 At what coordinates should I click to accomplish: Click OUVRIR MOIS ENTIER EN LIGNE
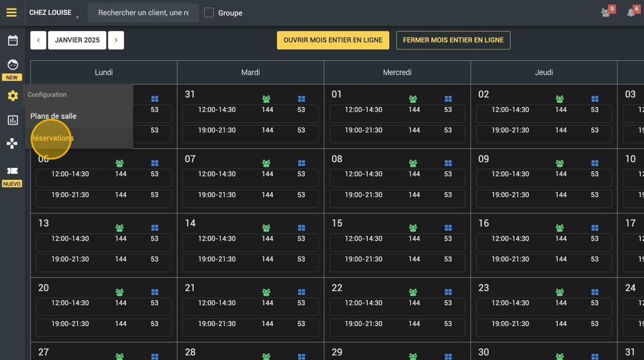click(x=333, y=40)
